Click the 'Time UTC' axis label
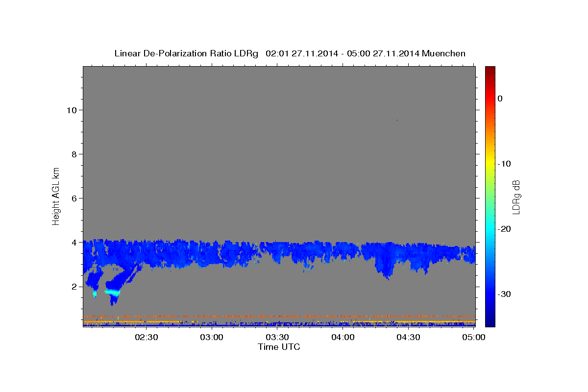 coord(279,347)
